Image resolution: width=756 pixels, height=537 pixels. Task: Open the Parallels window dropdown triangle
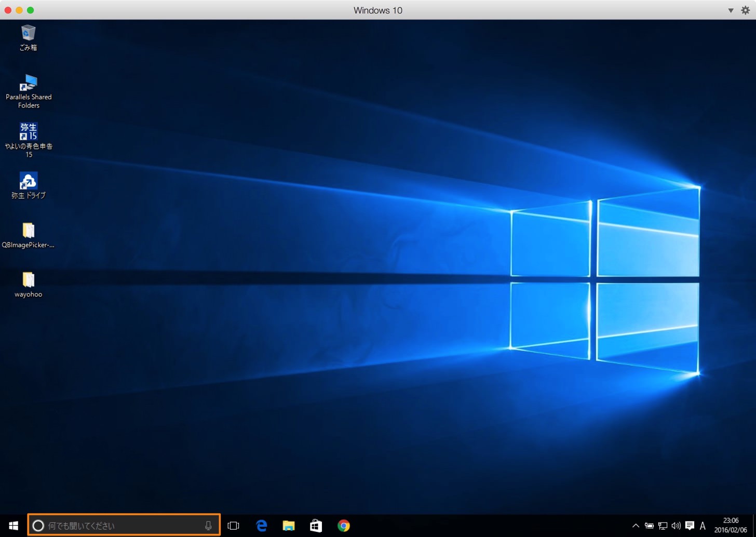(731, 10)
